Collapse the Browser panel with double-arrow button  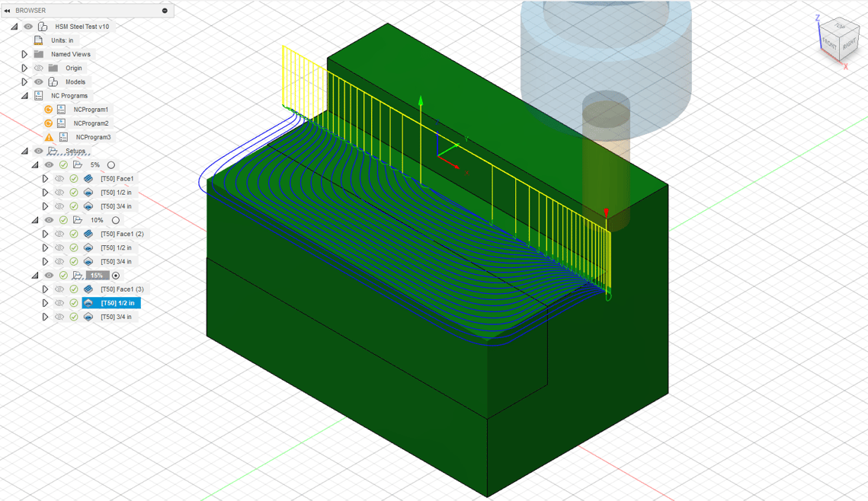(x=7, y=11)
